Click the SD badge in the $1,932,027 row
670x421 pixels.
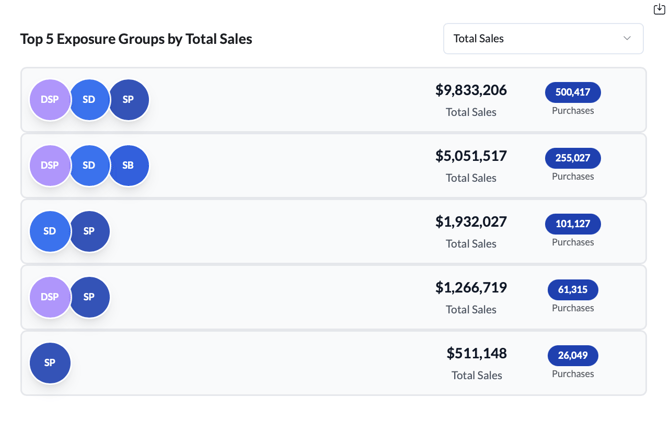(x=50, y=232)
